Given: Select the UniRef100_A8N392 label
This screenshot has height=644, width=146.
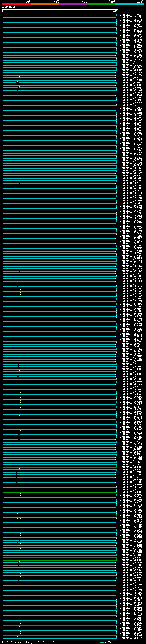Looking at the screenshot, I should click(x=131, y=409).
